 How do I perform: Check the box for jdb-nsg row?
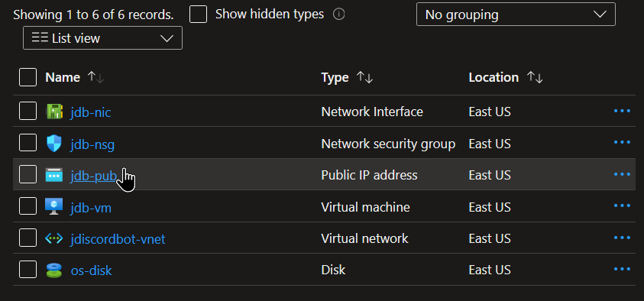[x=28, y=144]
